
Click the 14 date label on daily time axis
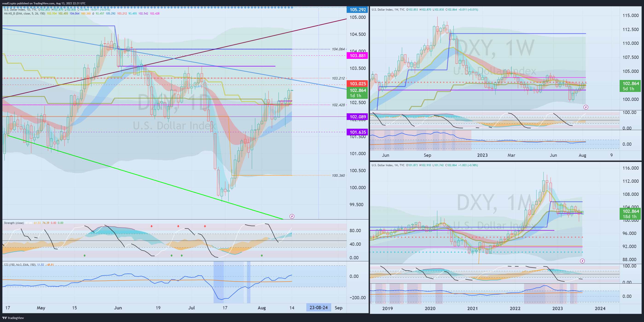point(292,308)
